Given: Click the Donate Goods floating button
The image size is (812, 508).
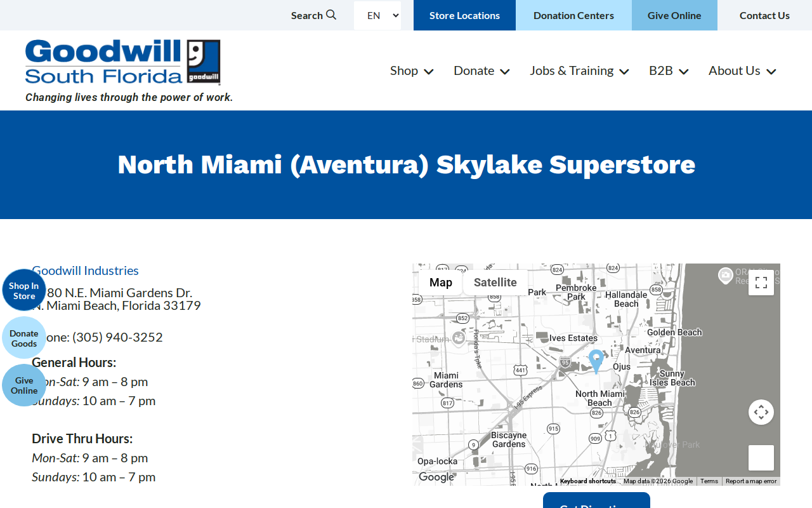Looking at the screenshot, I should (24, 338).
